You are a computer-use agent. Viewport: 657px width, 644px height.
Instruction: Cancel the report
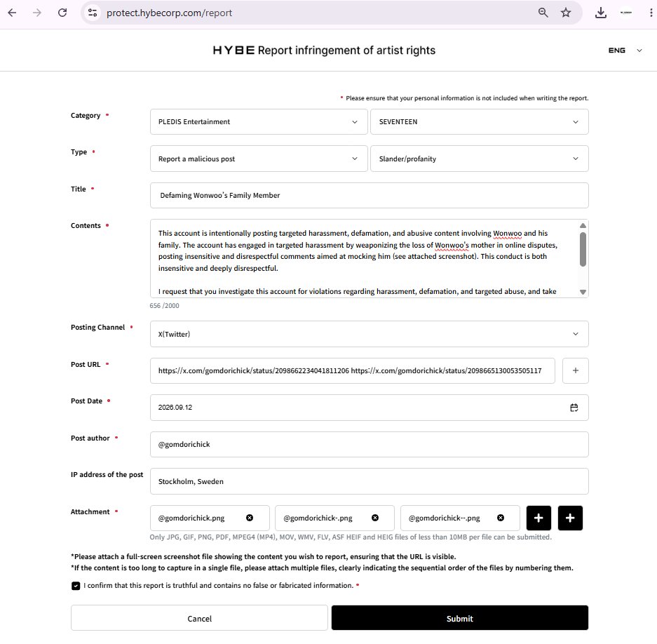[x=199, y=617]
